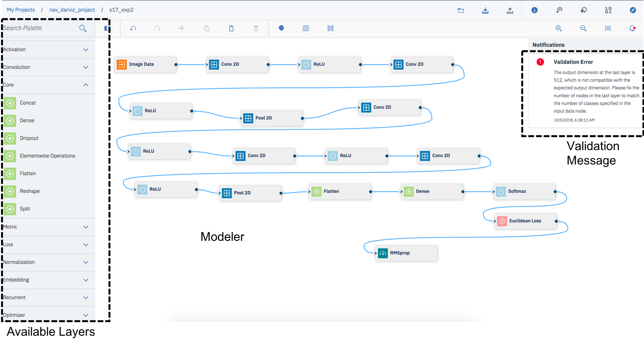Viewport: 644px width, 346px height.
Task: Copy selected node with copy icon
Action: pyautogui.click(x=207, y=29)
